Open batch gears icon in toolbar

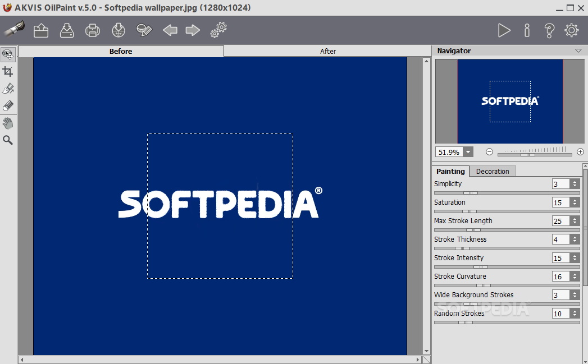pyautogui.click(x=218, y=30)
